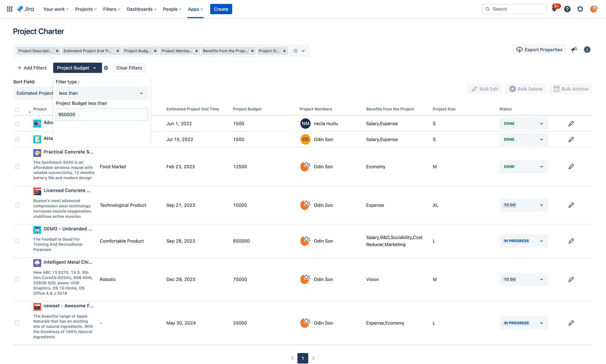Click the Jira logo
606x364 pixels.
25,9
